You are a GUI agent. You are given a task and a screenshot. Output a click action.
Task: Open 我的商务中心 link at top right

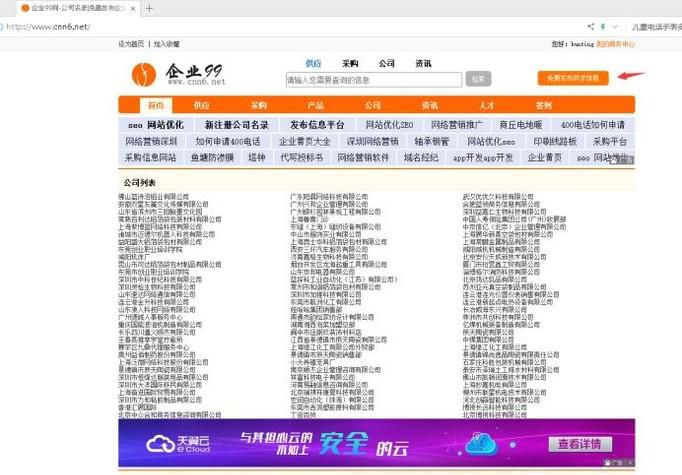615,44
